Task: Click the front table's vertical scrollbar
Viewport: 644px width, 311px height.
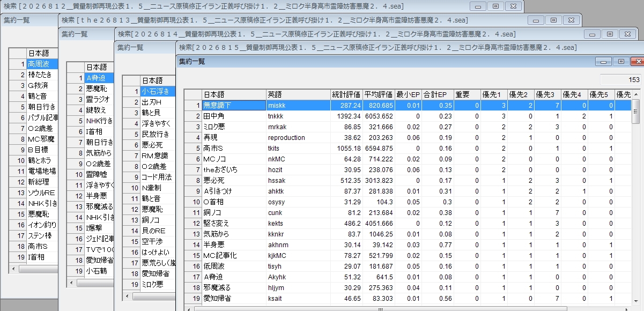Action: [x=636, y=198]
